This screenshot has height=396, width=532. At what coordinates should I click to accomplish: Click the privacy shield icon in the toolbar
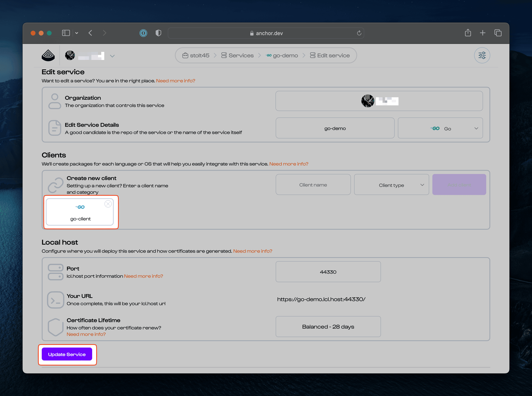pyautogui.click(x=158, y=33)
